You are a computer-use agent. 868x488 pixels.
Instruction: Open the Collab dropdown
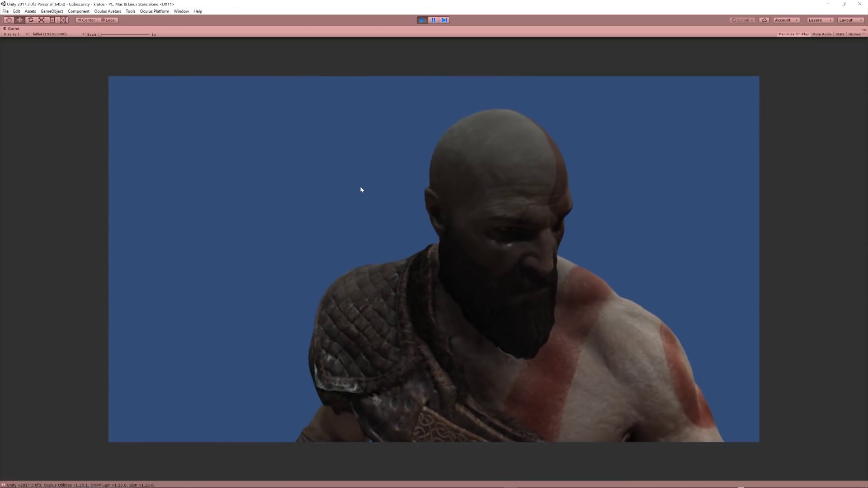click(x=742, y=20)
